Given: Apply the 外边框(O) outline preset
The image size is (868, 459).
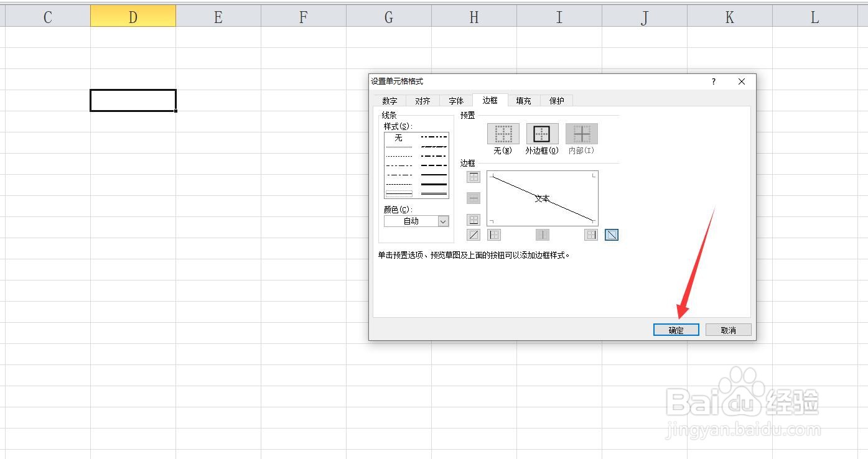Looking at the screenshot, I should (542, 134).
